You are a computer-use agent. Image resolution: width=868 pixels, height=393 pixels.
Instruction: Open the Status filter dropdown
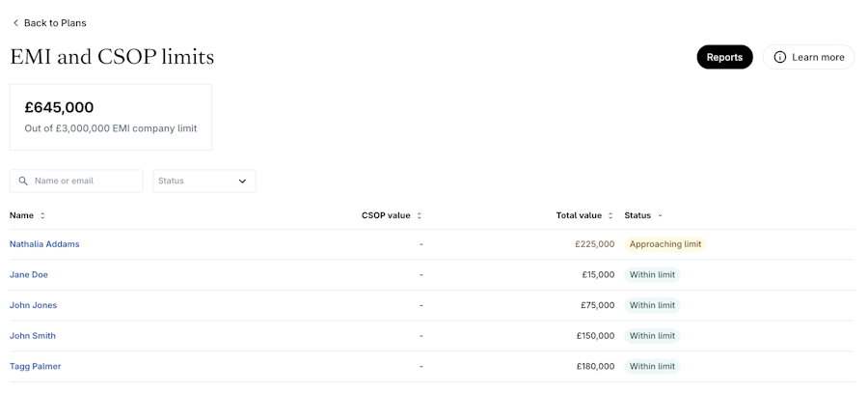203,181
